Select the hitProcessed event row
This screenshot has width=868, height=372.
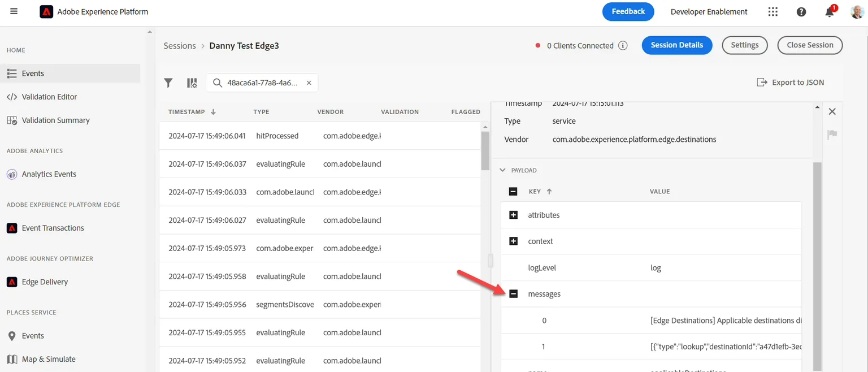320,136
